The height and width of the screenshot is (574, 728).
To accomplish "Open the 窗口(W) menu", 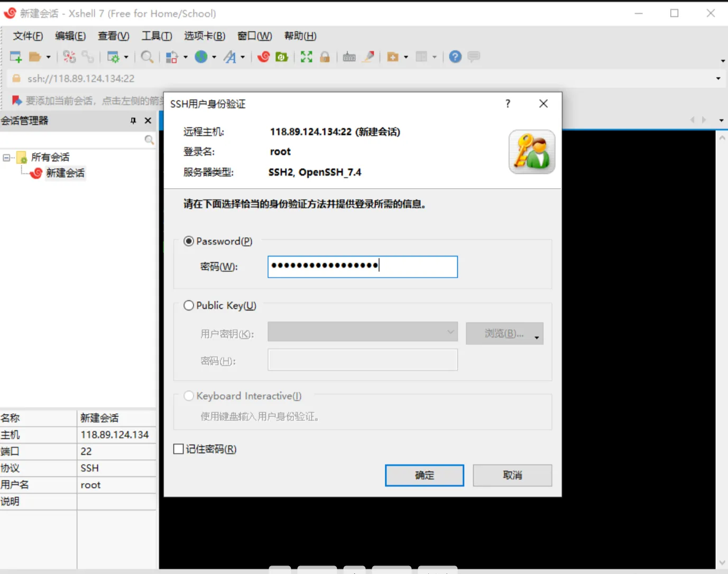I will [255, 36].
